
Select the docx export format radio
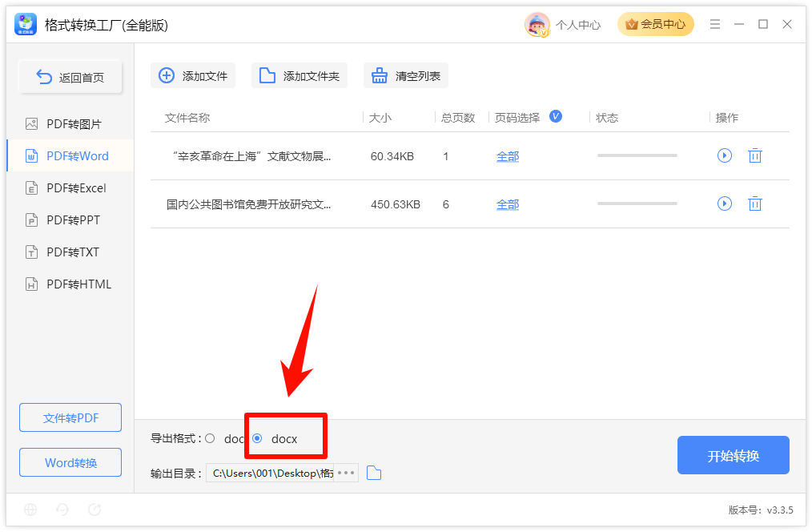click(257, 438)
